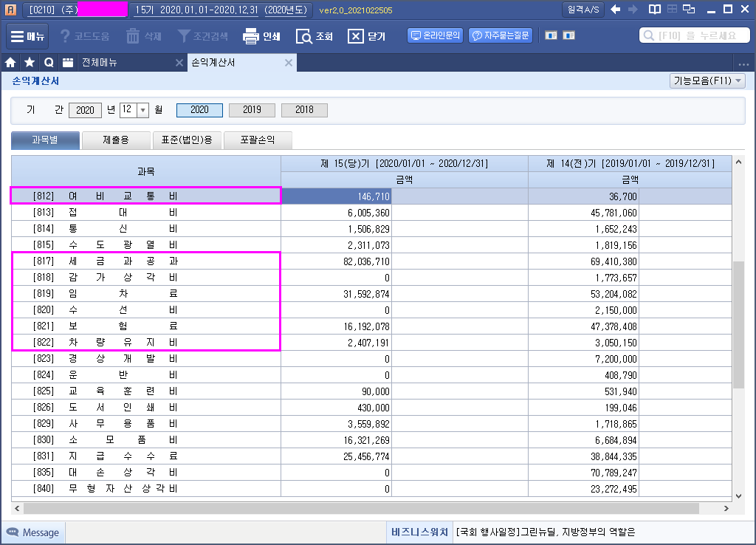The height and width of the screenshot is (545, 756).
Task: Click the back arrow icon in title bar
Action: pyautogui.click(x=615, y=9)
